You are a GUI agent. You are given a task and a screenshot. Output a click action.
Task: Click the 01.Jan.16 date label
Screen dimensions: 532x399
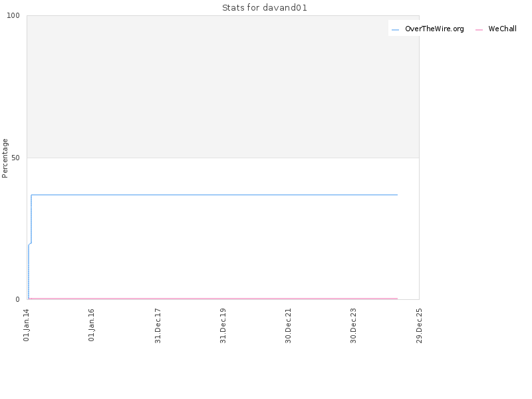pyautogui.click(x=92, y=325)
